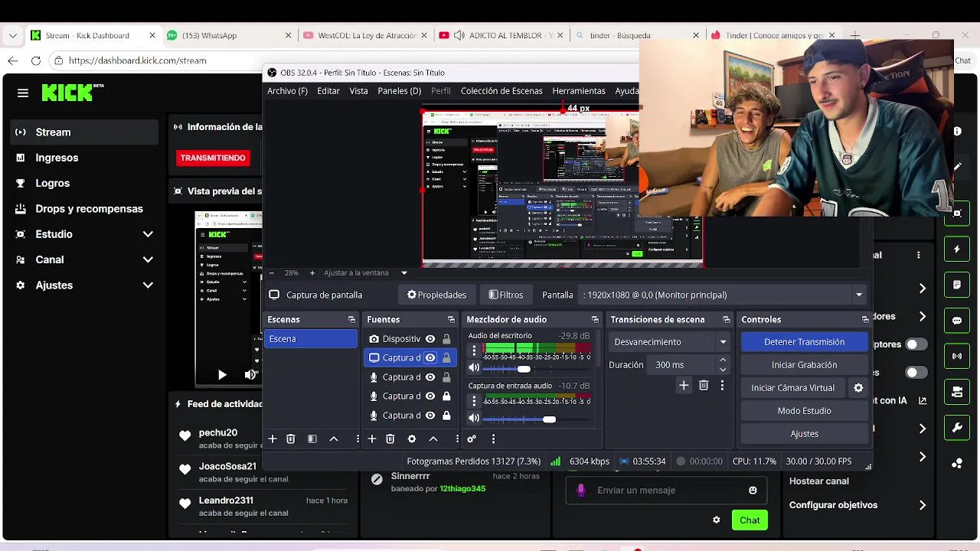The image size is (980, 551).
Task: Open advanced audio properties gears in mixer
Action: [x=472, y=439]
